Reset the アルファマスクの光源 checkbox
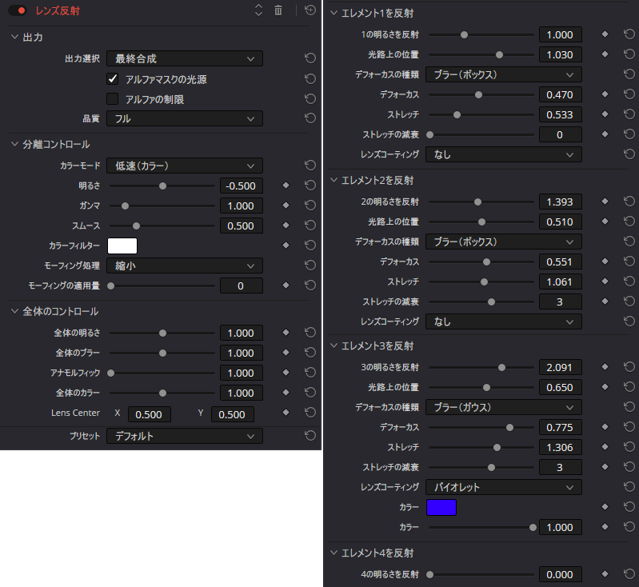 tap(310, 79)
